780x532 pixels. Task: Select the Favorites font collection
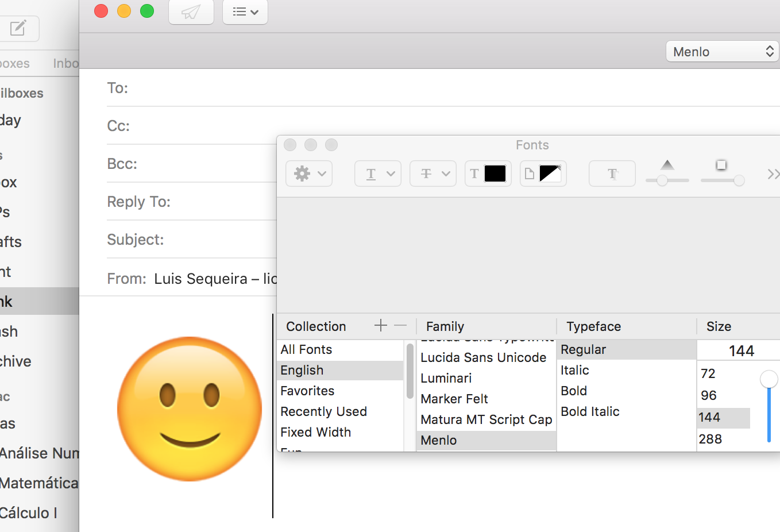tap(307, 391)
